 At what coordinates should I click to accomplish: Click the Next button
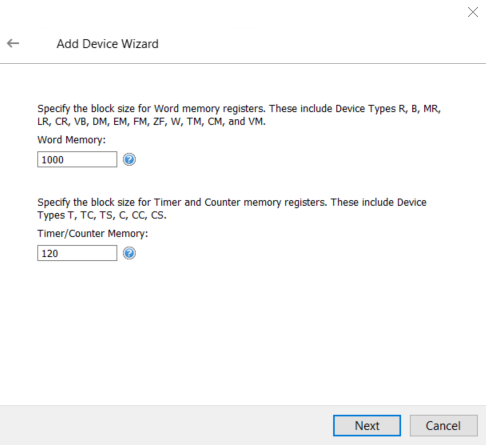click(x=367, y=426)
